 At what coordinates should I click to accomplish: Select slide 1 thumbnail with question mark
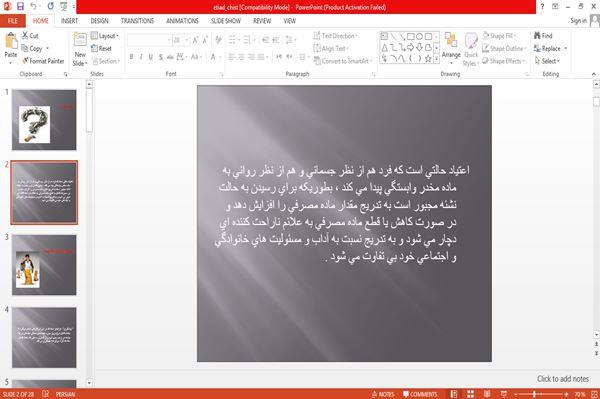pyautogui.click(x=44, y=120)
